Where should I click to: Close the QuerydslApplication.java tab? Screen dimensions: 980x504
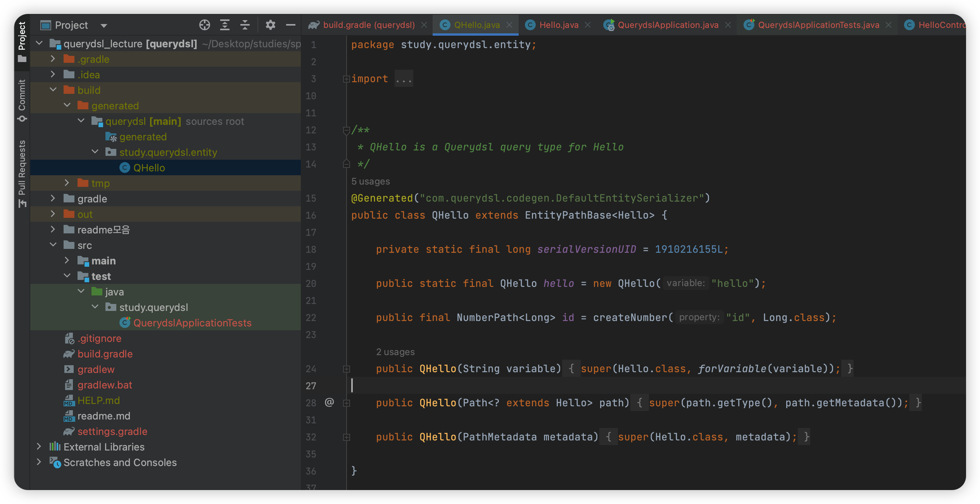pyautogui.click(x=728, y=25)
